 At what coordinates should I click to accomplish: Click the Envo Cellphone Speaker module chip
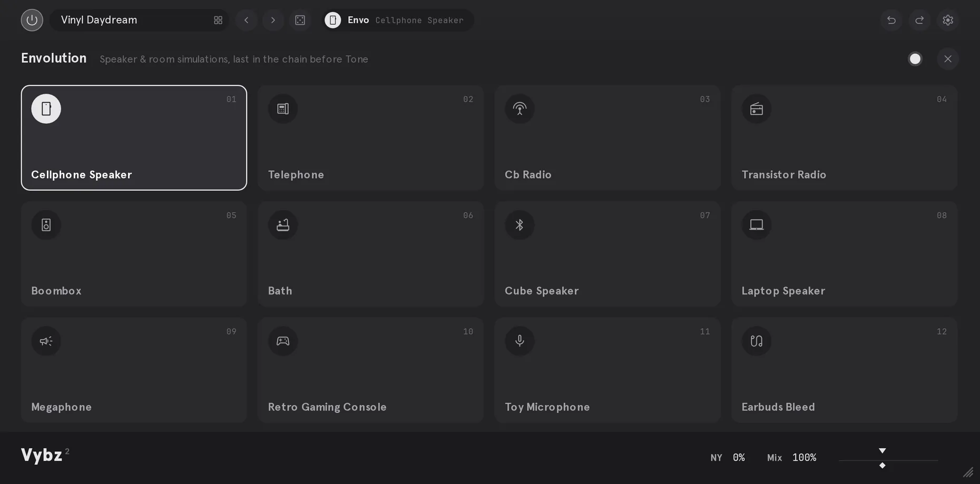[x=399, y=20]
